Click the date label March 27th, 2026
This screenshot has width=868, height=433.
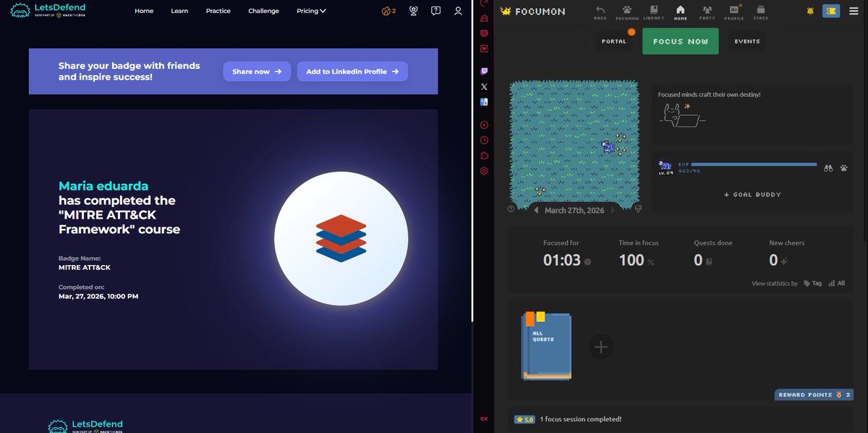coord(574,210)
